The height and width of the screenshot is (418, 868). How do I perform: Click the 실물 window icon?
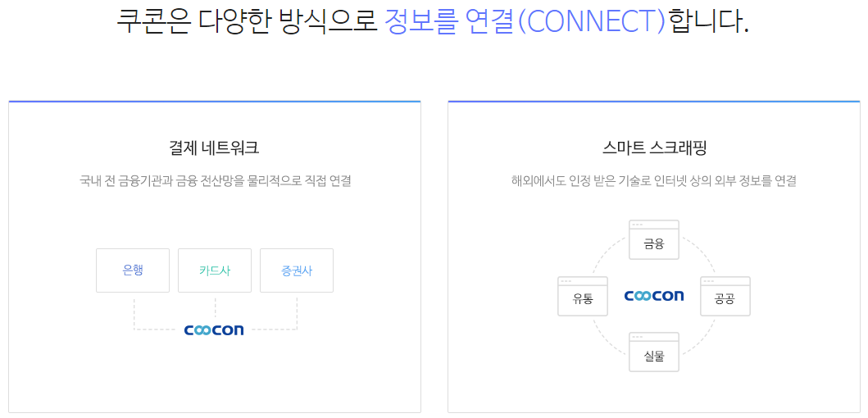[x=654, y=352]
